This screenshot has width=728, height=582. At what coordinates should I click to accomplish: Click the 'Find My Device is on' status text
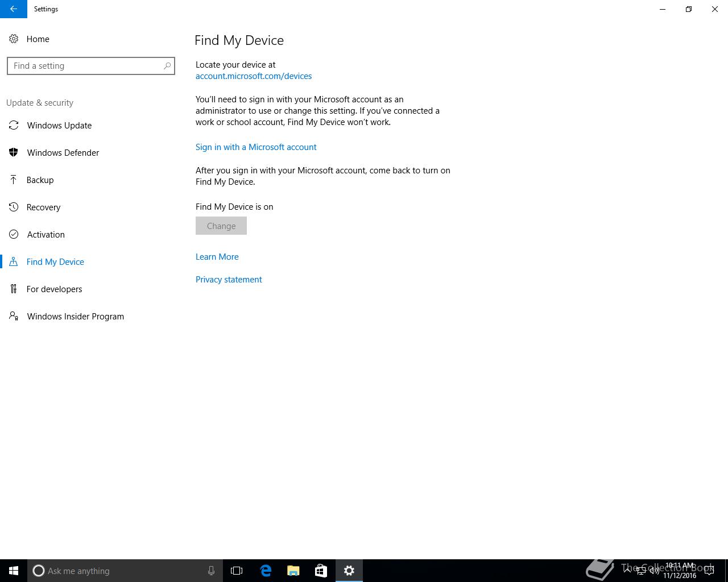point(234,207)
